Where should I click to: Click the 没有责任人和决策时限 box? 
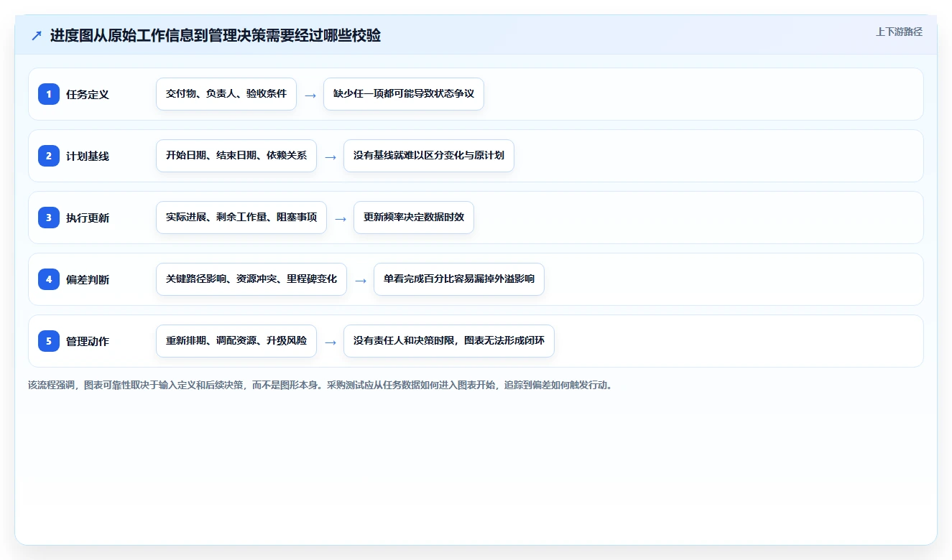(449, 341)
